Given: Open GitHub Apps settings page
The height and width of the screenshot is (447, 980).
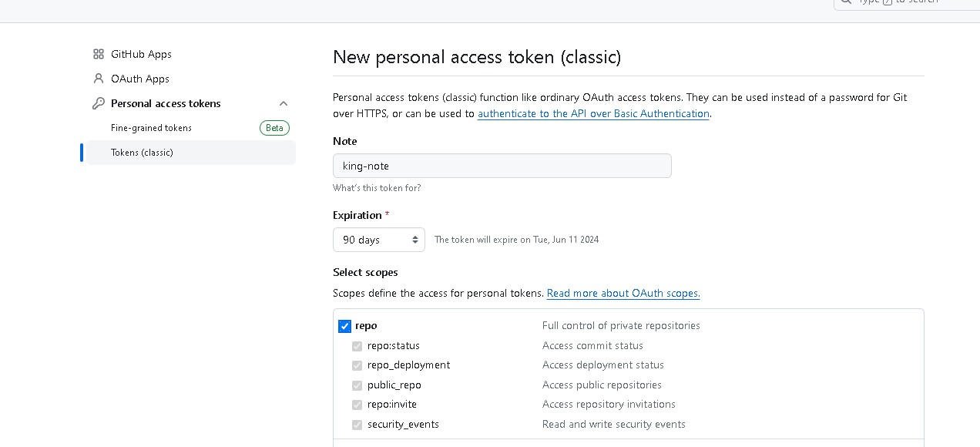Looking at the screenshot, I should tap(141, 54).
